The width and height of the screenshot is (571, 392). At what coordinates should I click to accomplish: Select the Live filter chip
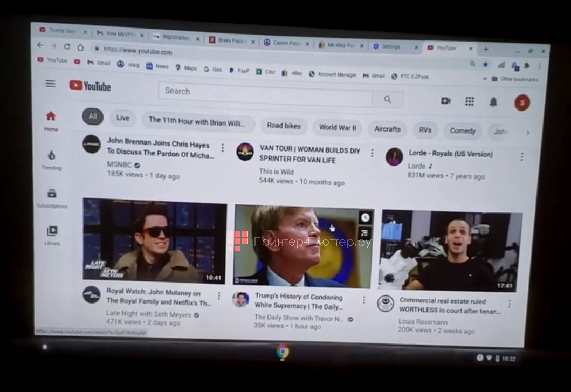coord(123,118)
